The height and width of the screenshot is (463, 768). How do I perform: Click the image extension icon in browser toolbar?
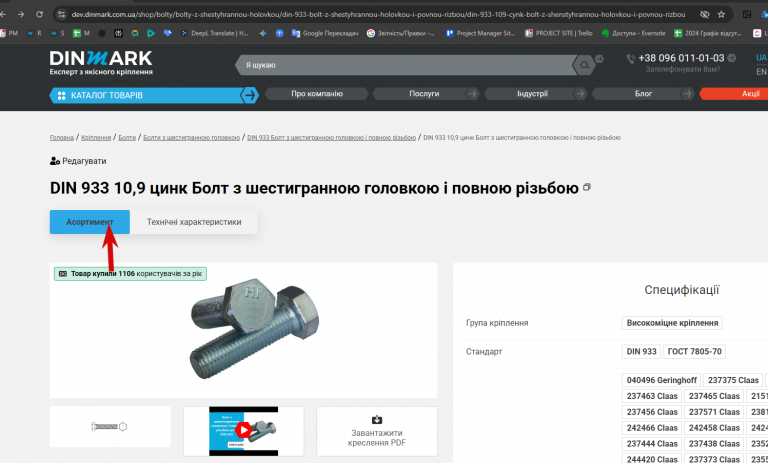coord(747,14)
